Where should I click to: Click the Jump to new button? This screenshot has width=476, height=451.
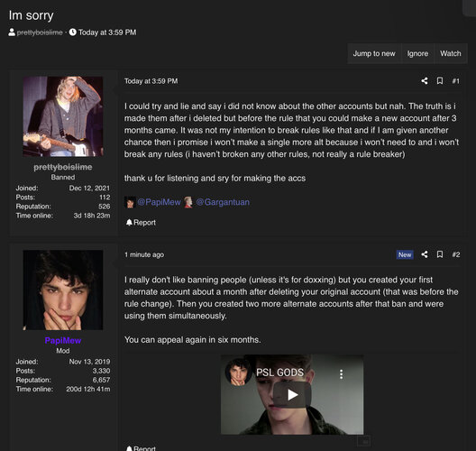coord(374,53)
